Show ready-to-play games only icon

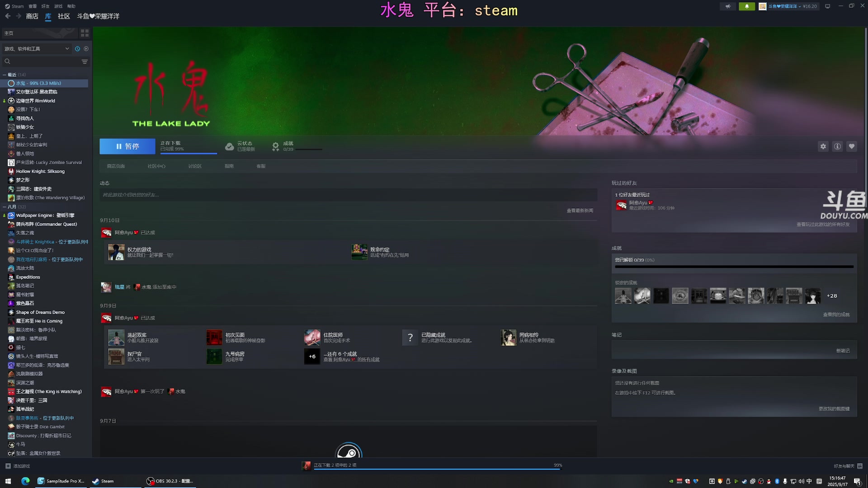tap(86, 49)
